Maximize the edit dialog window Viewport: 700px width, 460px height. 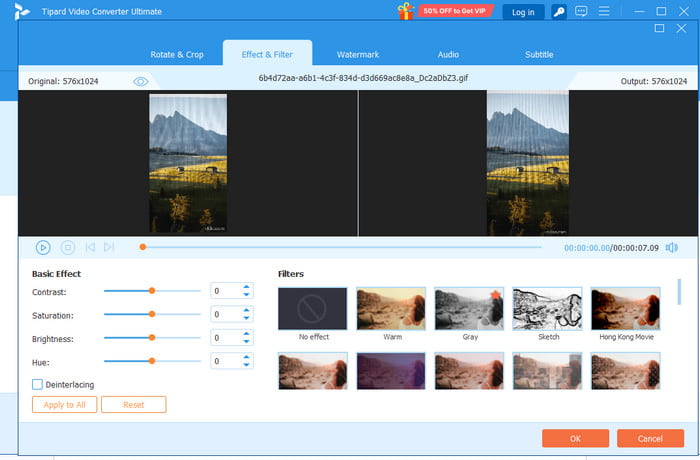click(659, 29)
